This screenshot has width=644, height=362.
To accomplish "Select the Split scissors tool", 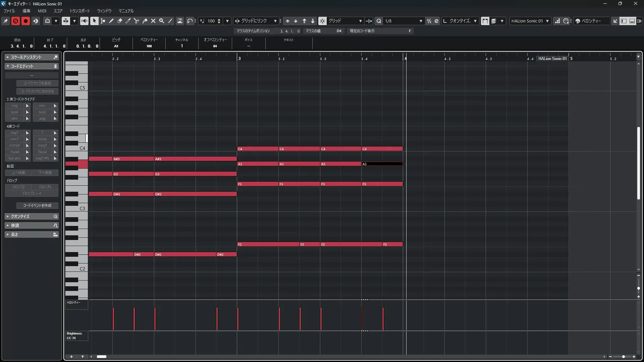I will 137,21.
